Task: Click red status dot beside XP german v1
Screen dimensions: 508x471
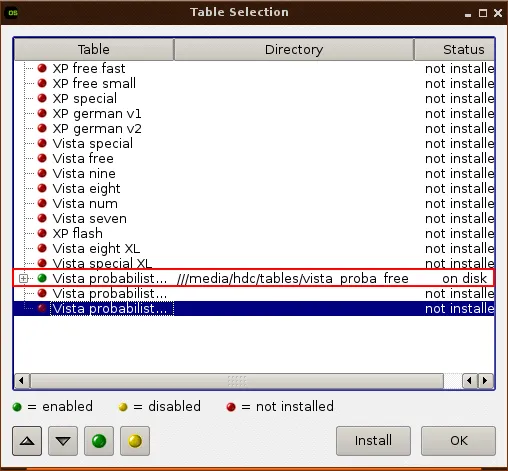Action: pyautogui.click(x=42, y=113)
